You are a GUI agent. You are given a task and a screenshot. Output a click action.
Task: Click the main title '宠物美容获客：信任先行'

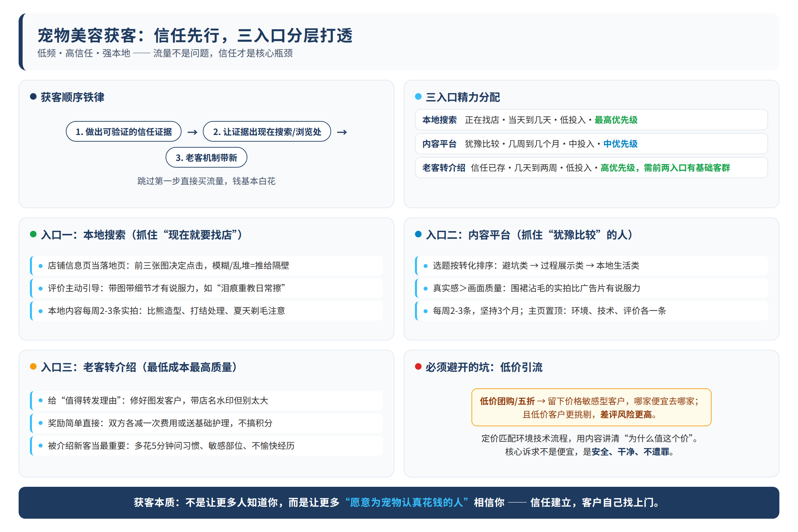(x=195, y=36)
